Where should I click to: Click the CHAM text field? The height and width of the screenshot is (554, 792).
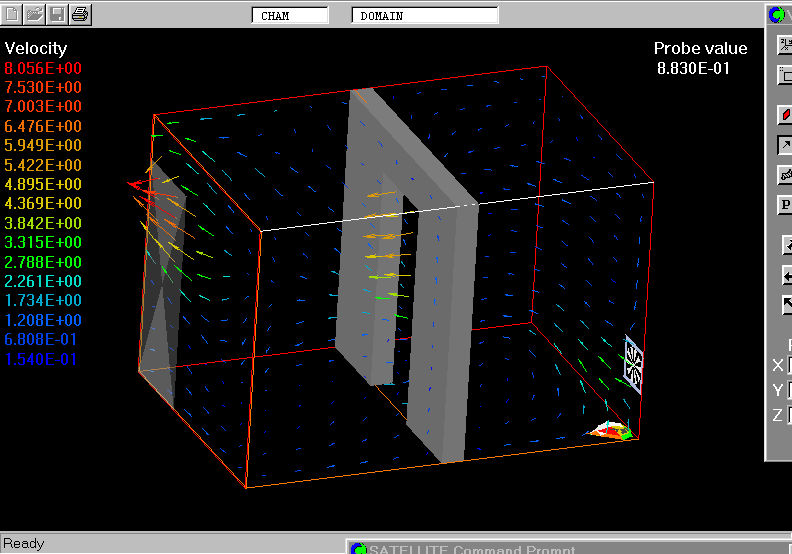[x=289, y=16]
